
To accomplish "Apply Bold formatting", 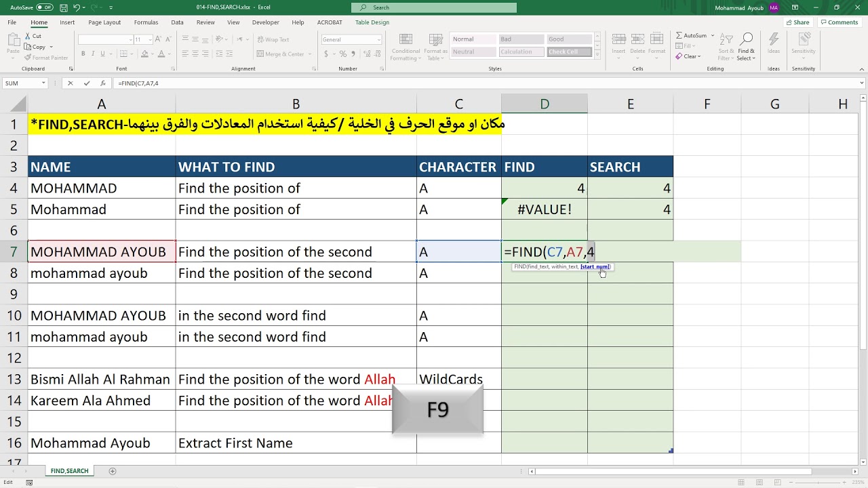I will 83,54.
